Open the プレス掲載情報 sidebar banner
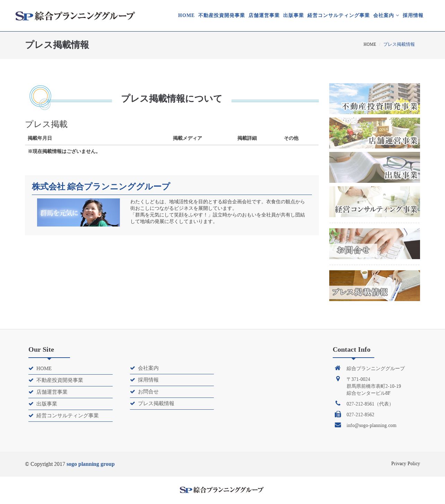The height and width of the screenshot is (504, 445). 375,285
